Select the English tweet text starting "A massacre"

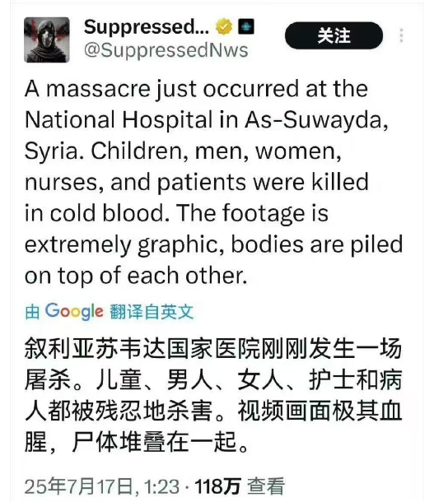(214, 182)
